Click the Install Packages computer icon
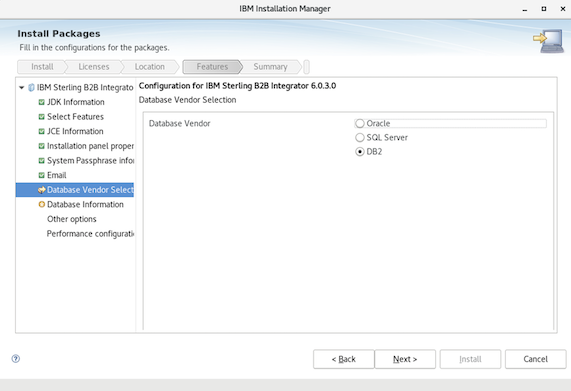This screenshot has width=571, height=391. point(549,41)
